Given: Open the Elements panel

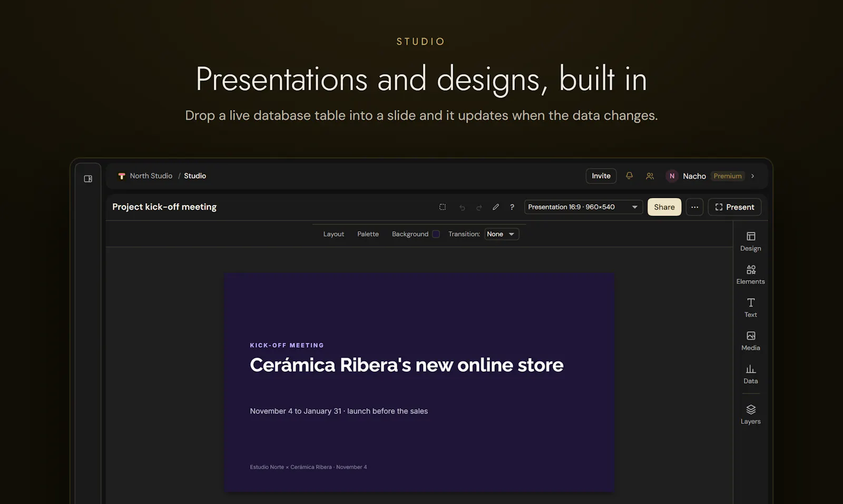Looking at the screenshot, I should 751,274.
